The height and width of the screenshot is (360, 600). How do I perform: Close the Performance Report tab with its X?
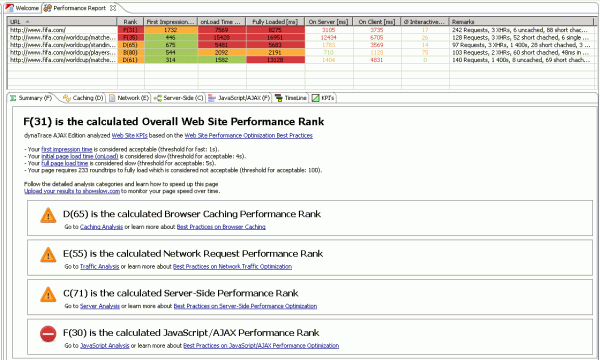112,8
